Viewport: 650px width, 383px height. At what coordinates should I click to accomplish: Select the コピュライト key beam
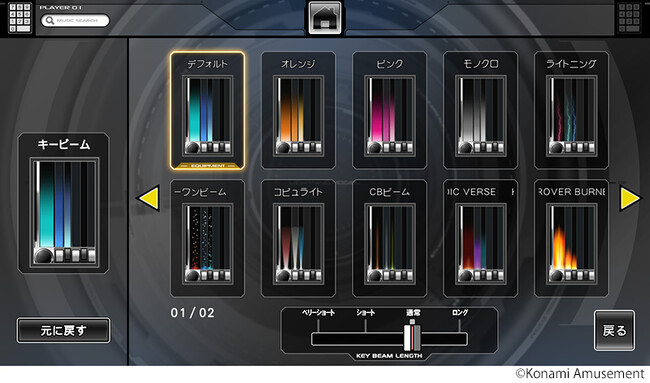[x=298, y=238]
